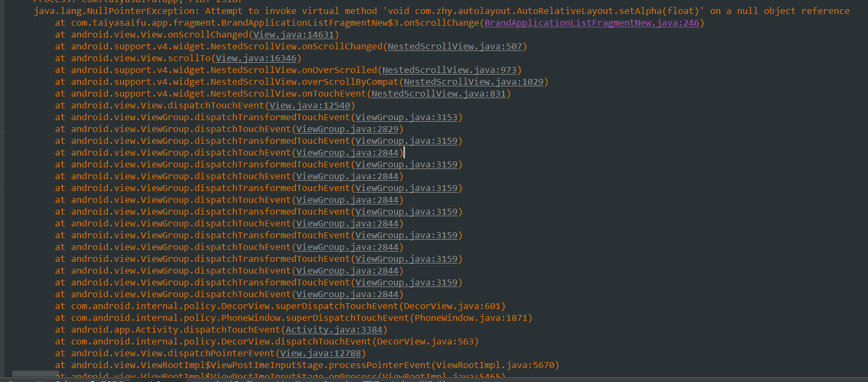
Task: Select the PhoneWindow.superDispatchTouchEvent(PhoneWindow.java:1871) line
Action: [294, 318]
